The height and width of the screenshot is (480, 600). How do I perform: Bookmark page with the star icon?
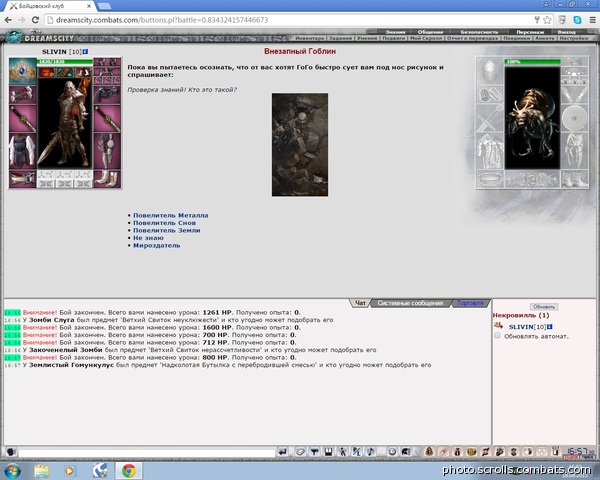(x=547, y=20)
